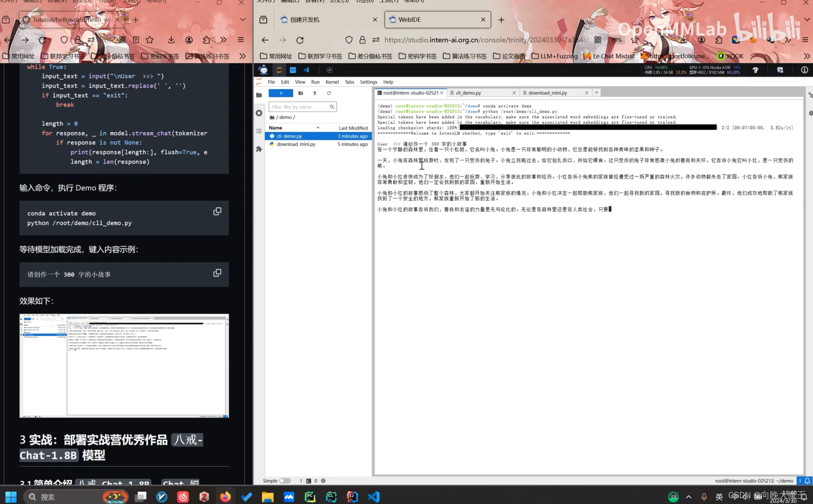Click the notification bell in the JupyterLab status bar
The width and height of the screenshot is (813, 504).
(x=808, y=481)
